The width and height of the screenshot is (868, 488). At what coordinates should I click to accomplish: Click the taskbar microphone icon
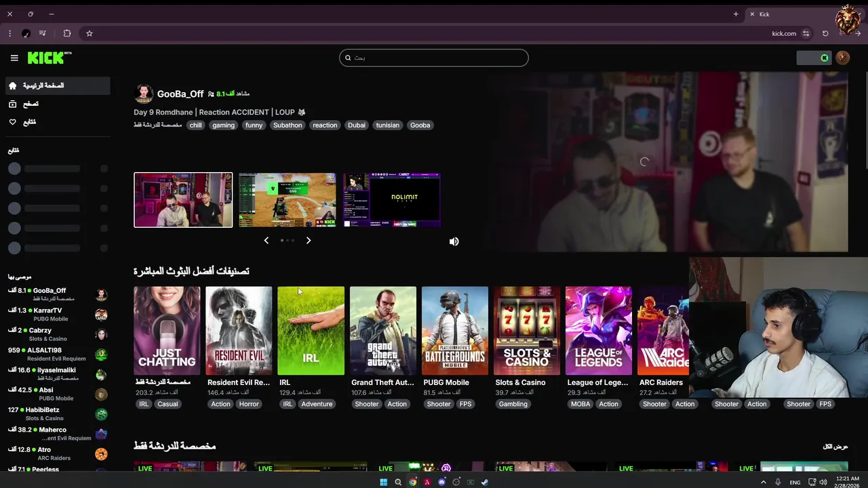[778, 482]
